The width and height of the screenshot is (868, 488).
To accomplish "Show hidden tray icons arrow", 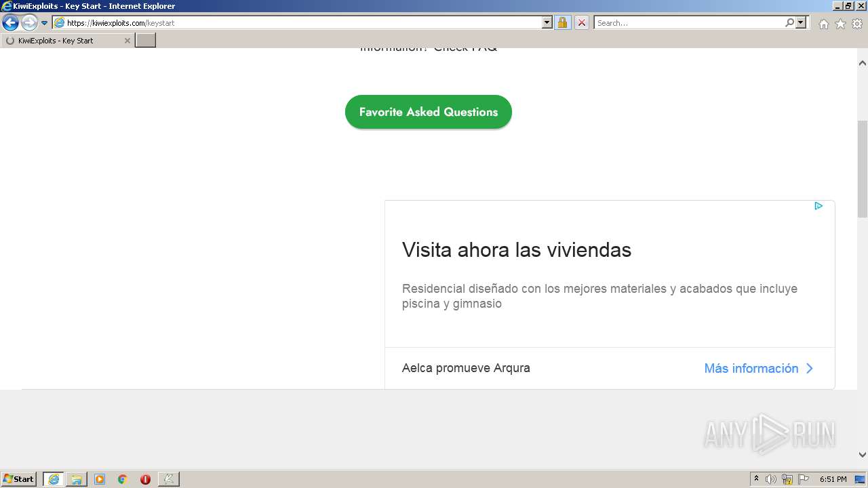I will point(756,479).
